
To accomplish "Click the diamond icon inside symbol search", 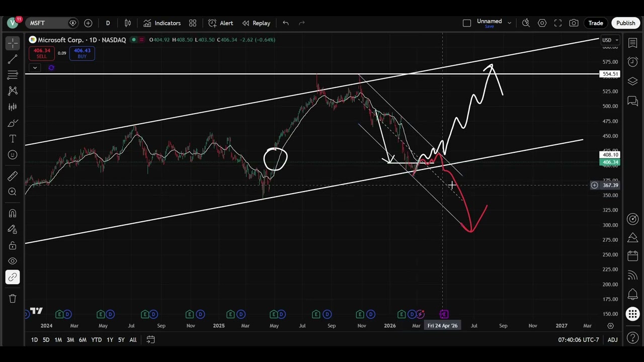I will (73, 23).
